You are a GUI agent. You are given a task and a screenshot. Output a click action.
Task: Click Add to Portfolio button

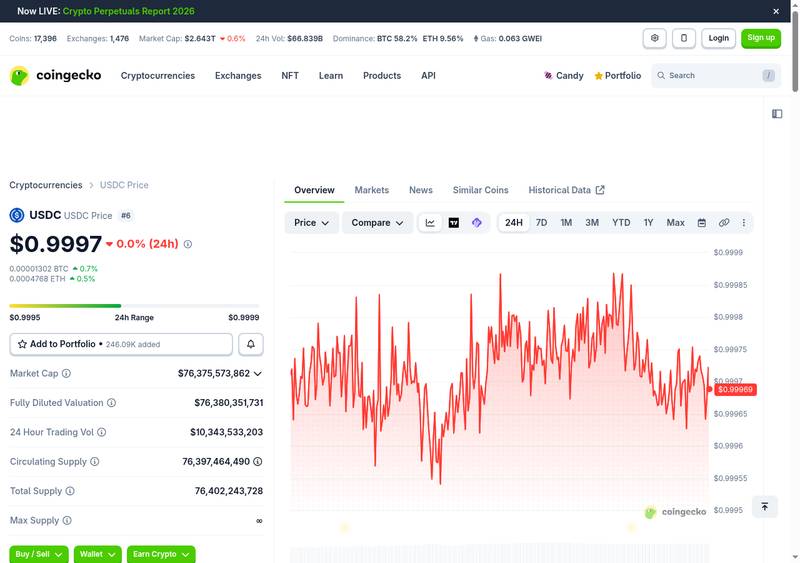121,344
